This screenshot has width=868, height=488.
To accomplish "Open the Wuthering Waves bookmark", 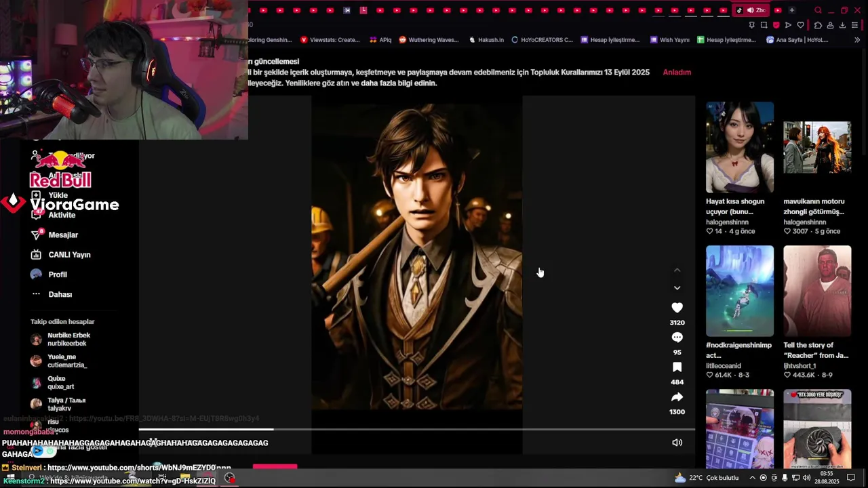I will click(429, 40).
